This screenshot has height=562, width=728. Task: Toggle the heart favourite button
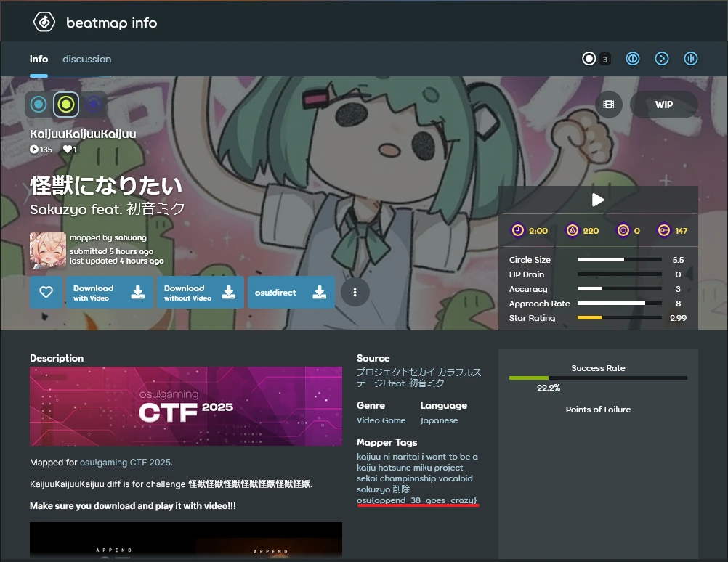[x=46, y=292]
